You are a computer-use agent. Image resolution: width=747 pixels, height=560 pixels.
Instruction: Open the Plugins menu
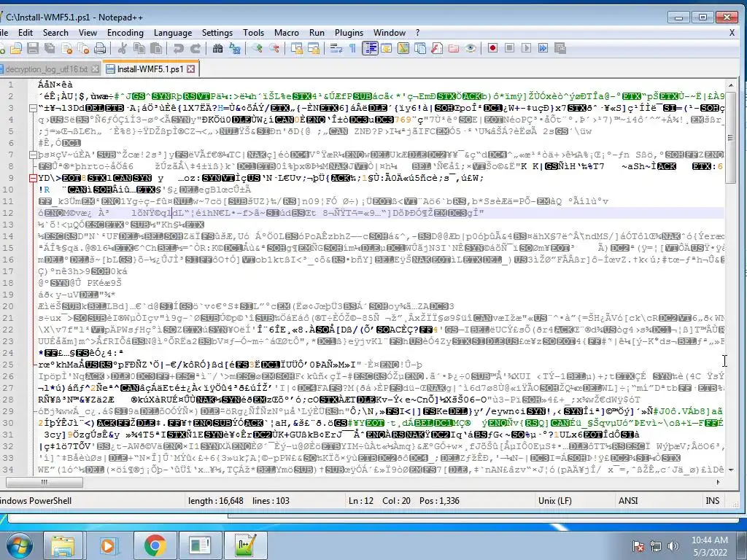click(x=349, y=32)
